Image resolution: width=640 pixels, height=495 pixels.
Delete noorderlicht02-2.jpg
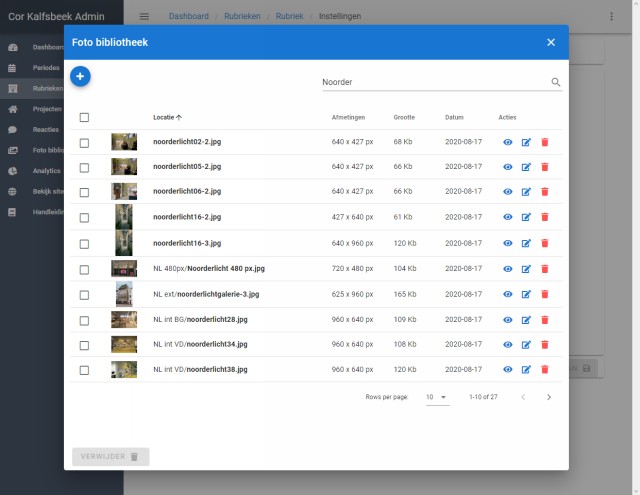(x=544, y=142)
